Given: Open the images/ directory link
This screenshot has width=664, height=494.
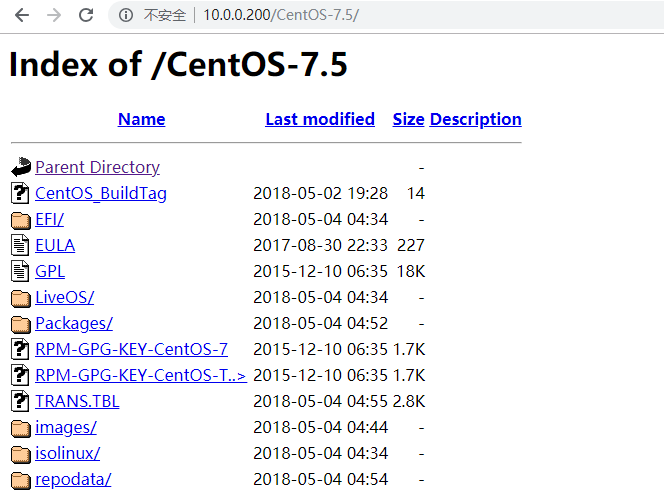Looking at the screenshot, I should 65,427.
